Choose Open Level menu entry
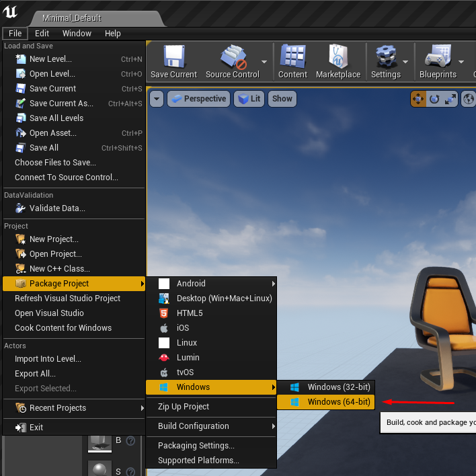Viewport: 476px width, 476px height. [74, 74]
